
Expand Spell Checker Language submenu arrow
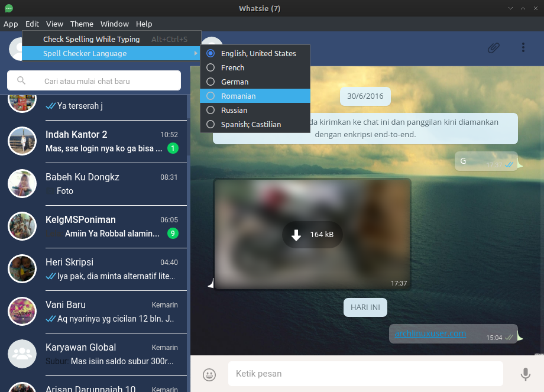tap(196, 53)
